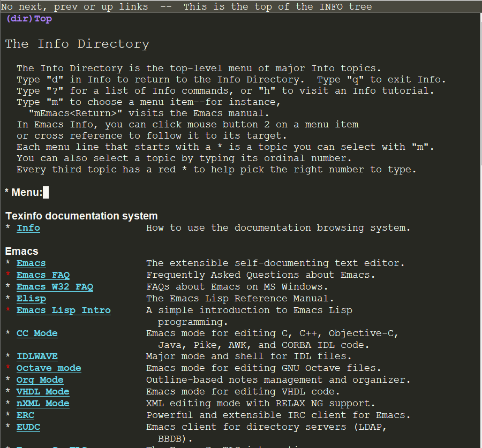
Task: Open the VHDL Mode manual link
Action: coord(43,391)
